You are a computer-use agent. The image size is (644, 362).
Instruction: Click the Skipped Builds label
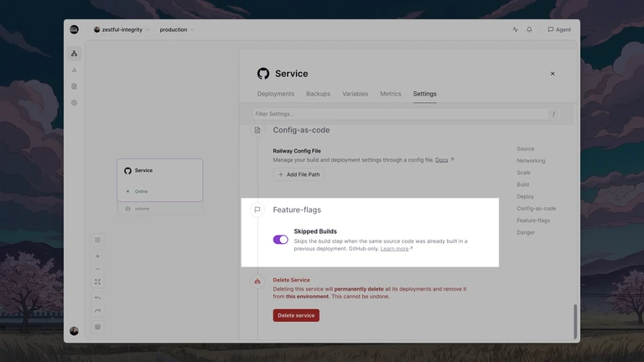315,231
